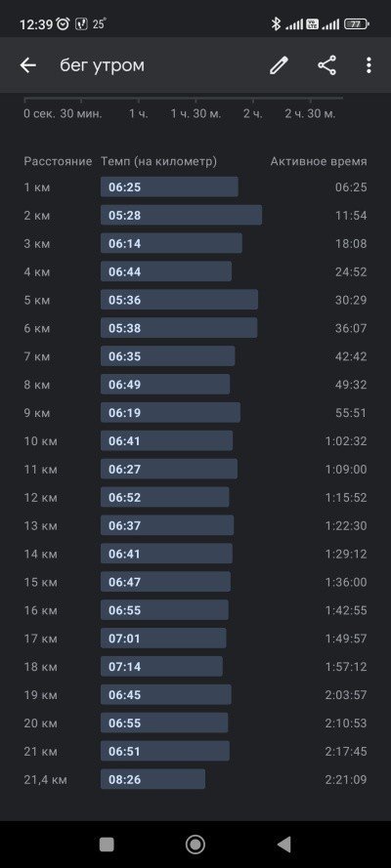Tap the '1 ч.' mark on time axis

coord(139,114)
